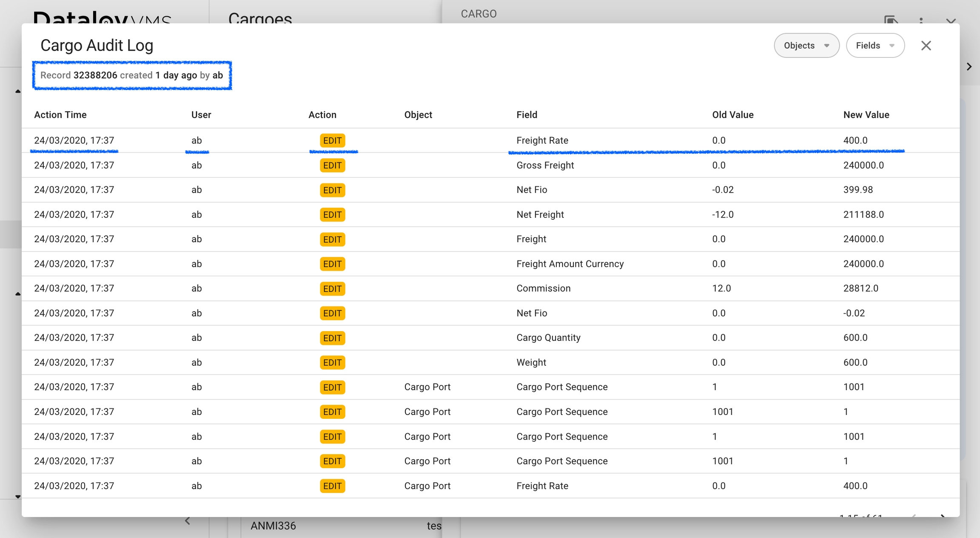
Task: Open the Objects filter dropdown
Action: (x=806, y=46)
